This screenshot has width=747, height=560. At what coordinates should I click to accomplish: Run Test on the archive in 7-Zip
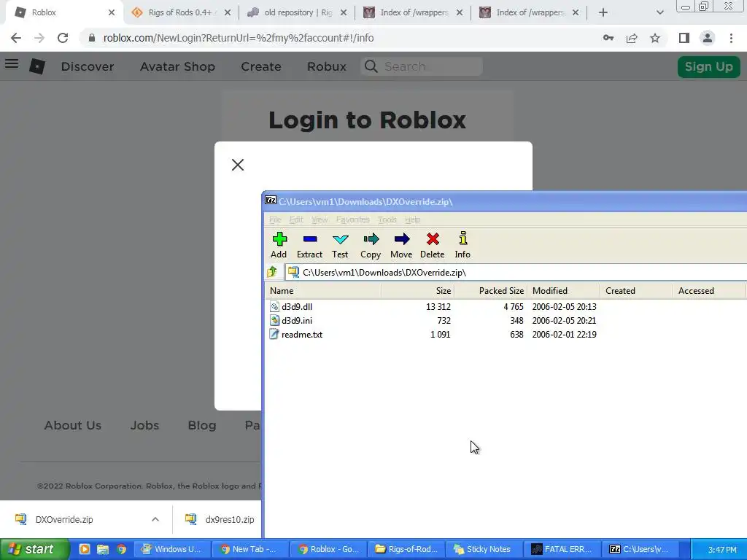[x=340, y=245]
